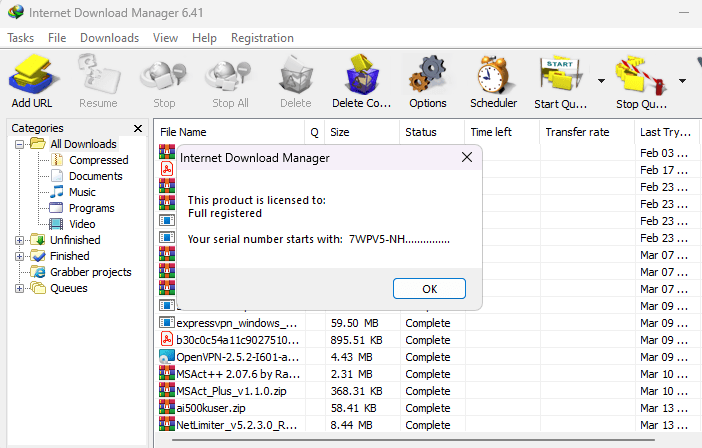Open the Registration menu
This screenshot has width=702, height=448.
tap(262, 38)
